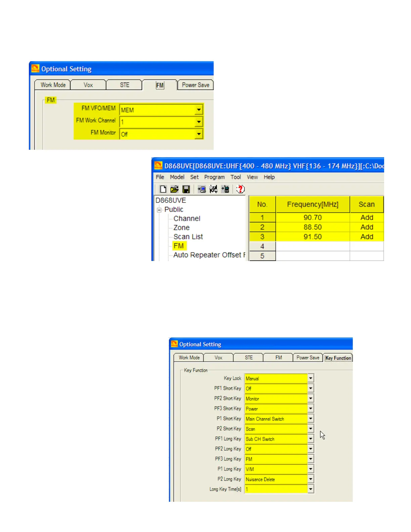Open the Help menu

pos(269,177)
